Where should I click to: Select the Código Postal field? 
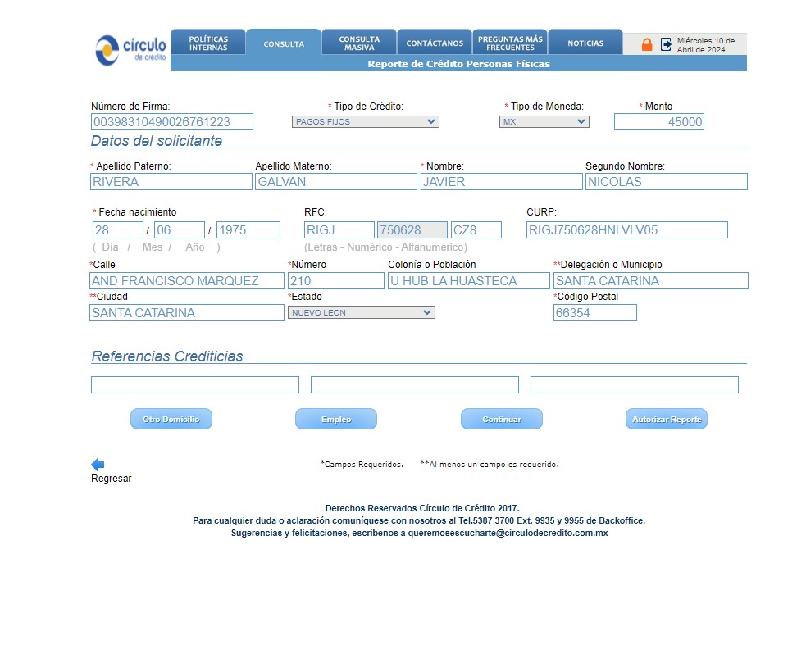594,313
